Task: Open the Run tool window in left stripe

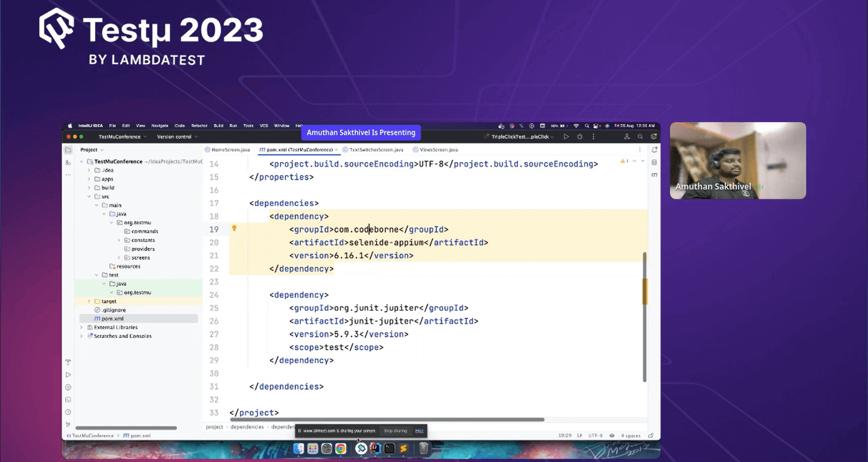Action: tap(68, 375)
